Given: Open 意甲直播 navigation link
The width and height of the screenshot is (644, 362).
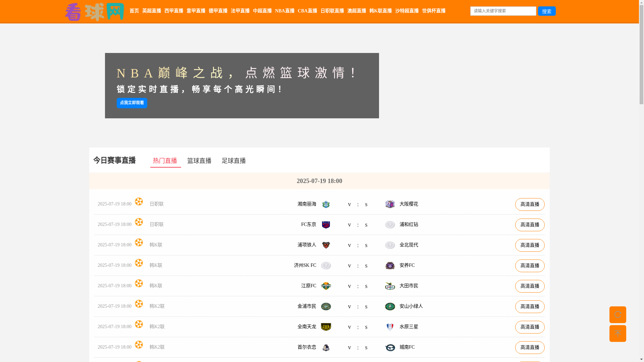Looking at the screenshot, I should click(196, 11).
